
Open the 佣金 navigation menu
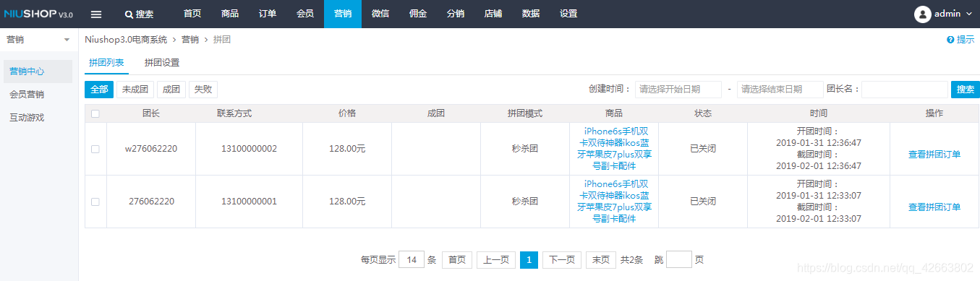coord(418,14)
